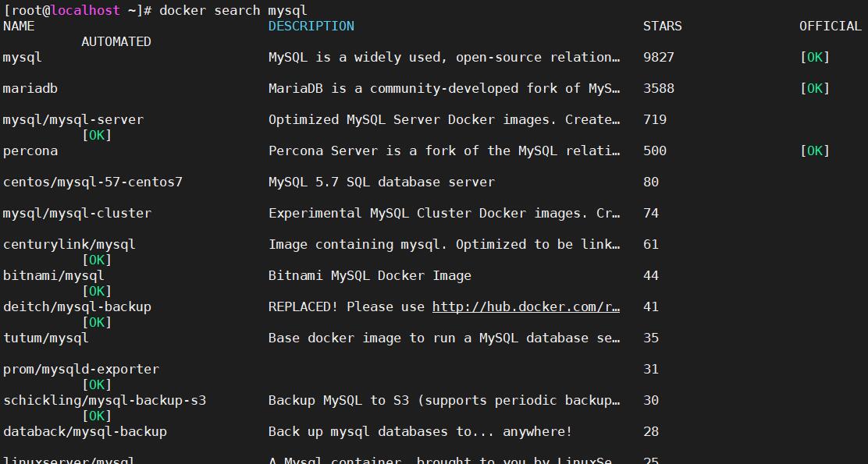Click the star count 31
The width and height of the screenshot is (868, 464).
point(651,369)
